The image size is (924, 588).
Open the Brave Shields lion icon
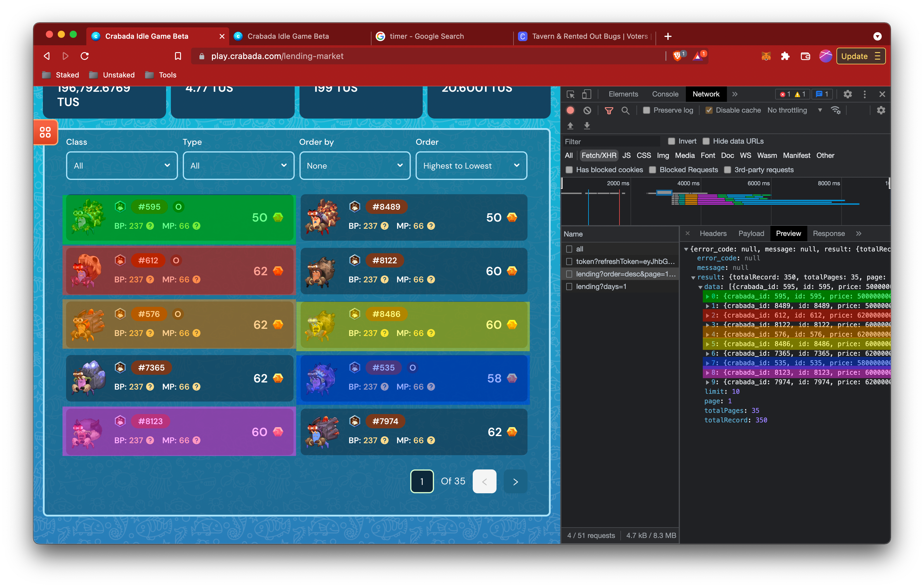click(678, 56)
